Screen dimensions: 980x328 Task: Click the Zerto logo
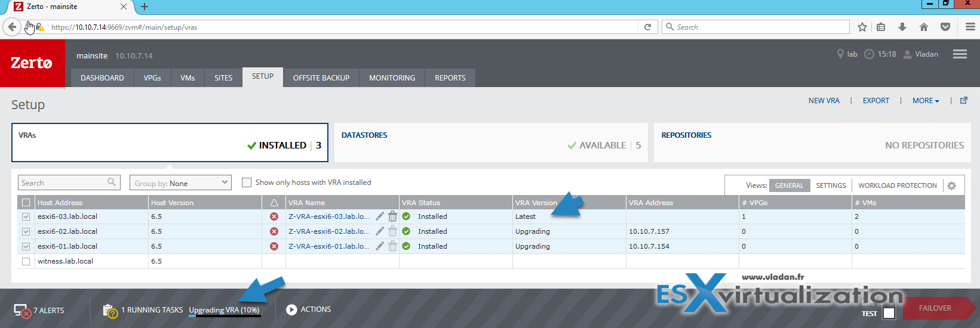(32, 63)
